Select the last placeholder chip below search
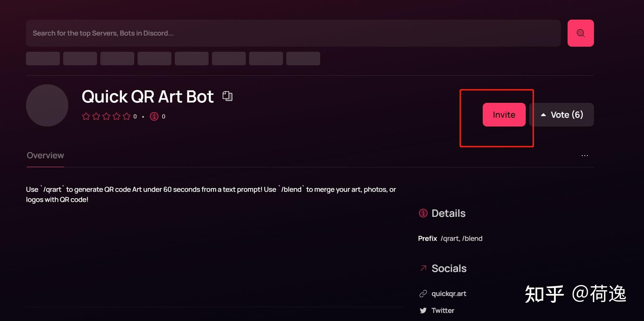Screen dimensions: 644x321 coord(303,59)
